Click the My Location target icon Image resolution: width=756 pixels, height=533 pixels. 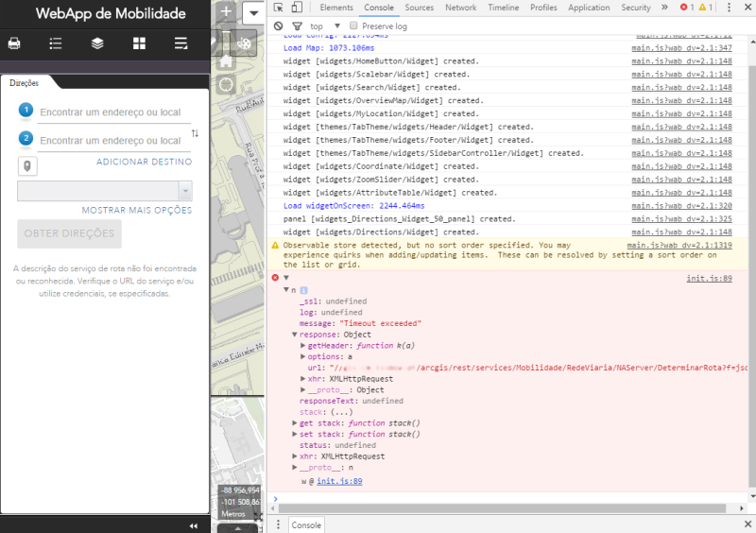pyautogui.click(x=226, y=84)
